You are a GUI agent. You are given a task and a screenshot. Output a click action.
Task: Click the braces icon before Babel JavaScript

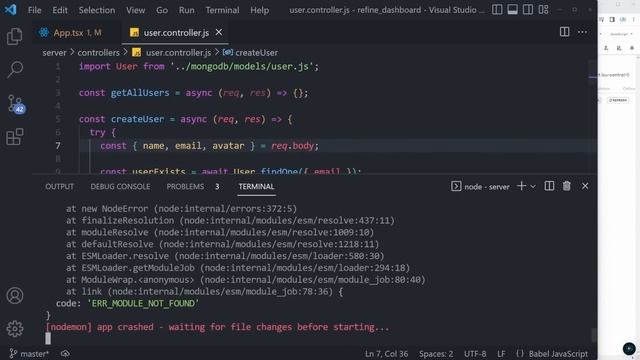point(520,353)
